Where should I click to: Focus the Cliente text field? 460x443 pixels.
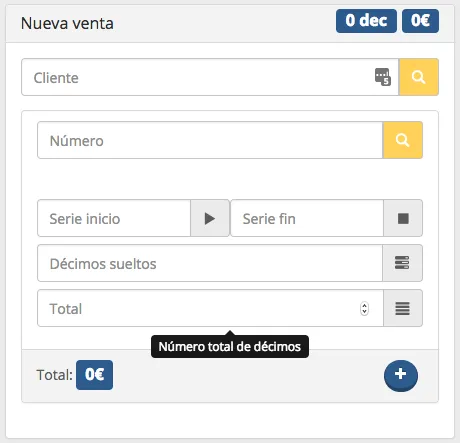[x=210, y=77]
